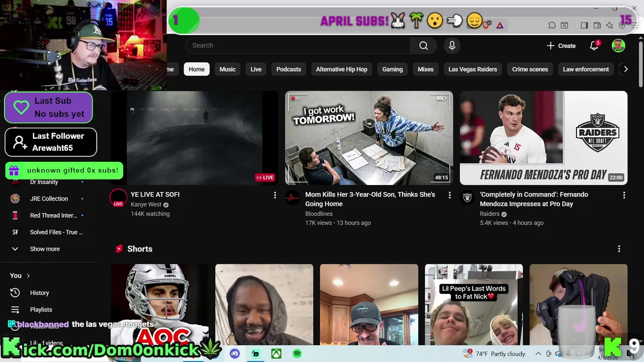Select the Music chip
Image resolution: width=644 pixels, height=362 pixels.
pos(227,69)
